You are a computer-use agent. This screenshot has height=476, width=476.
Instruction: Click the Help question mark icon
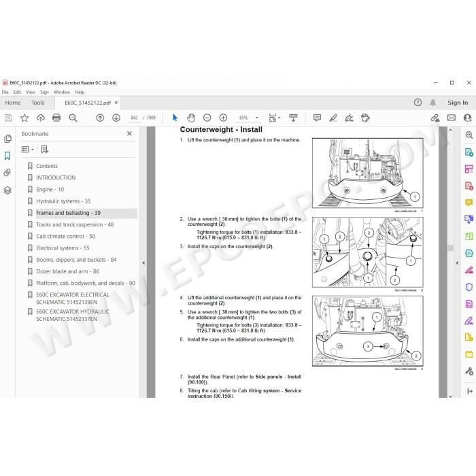[418, 103]
